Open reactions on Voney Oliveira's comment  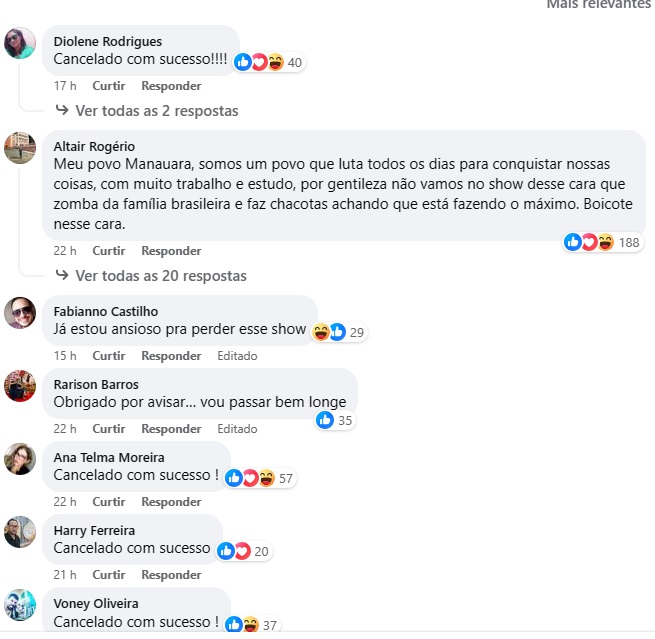click(x=252, y=625)
